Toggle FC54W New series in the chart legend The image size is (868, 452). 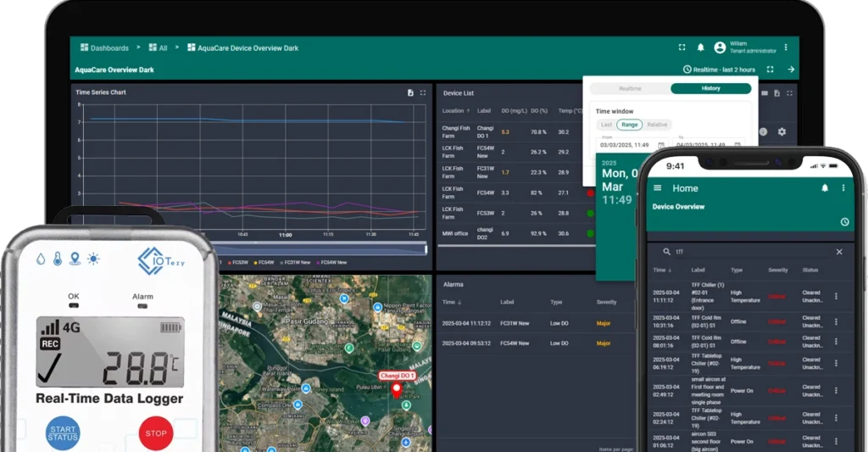point(331,263)
